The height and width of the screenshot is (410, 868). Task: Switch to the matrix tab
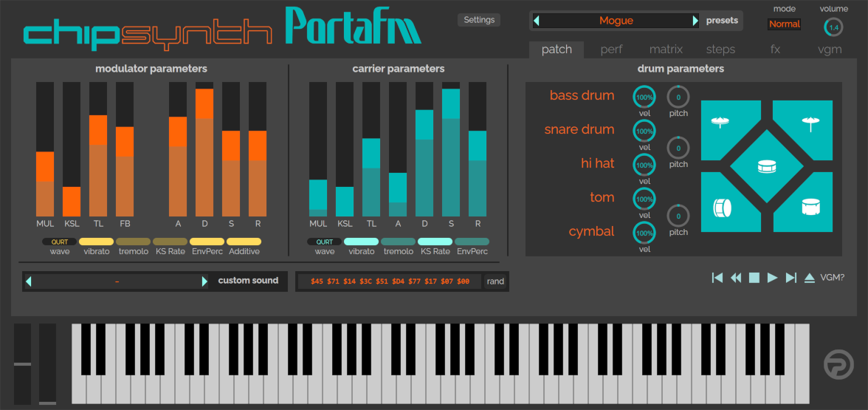click(666, 49)
